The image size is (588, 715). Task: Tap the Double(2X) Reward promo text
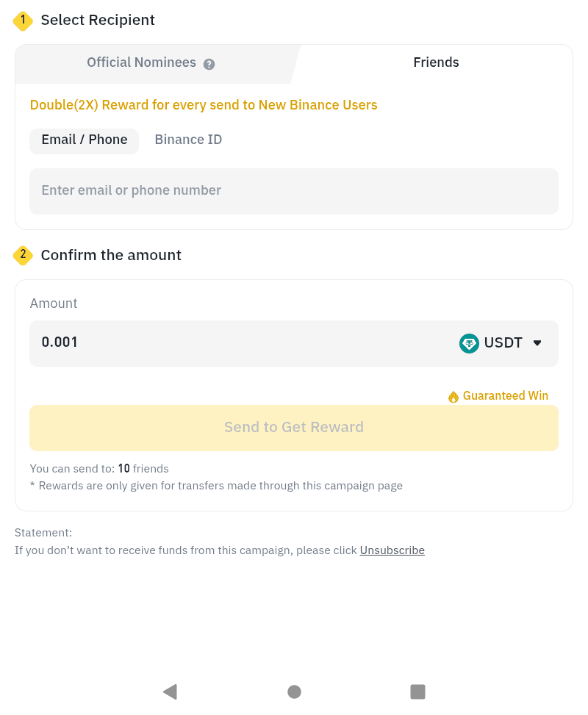204,105
